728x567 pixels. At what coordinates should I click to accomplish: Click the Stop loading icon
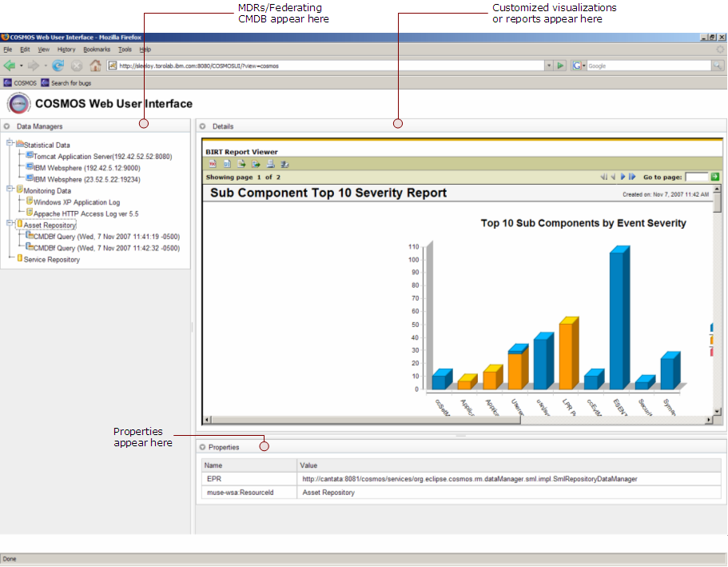tap(77, 66)
